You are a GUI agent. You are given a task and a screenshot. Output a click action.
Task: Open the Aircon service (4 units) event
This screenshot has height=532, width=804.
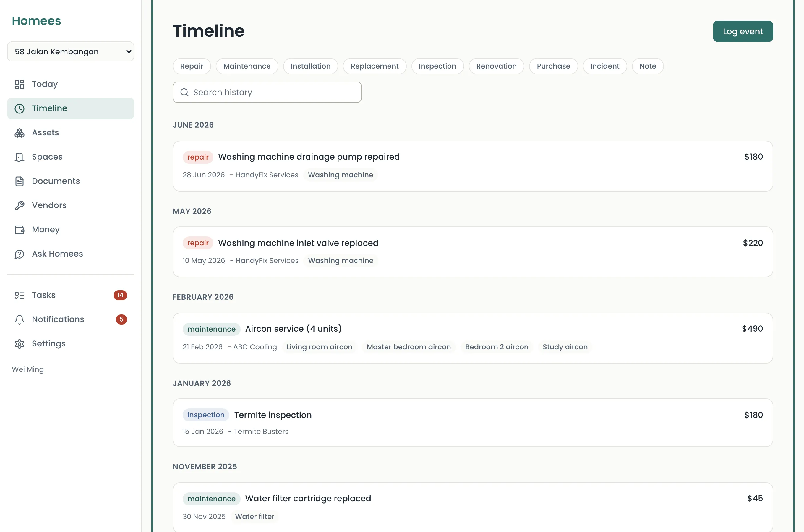coord(473,338)
